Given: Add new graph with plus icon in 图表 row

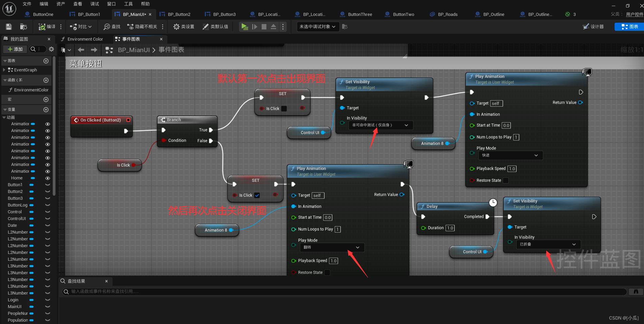Looking at the screenshot, I should click(x=46, y=61).
